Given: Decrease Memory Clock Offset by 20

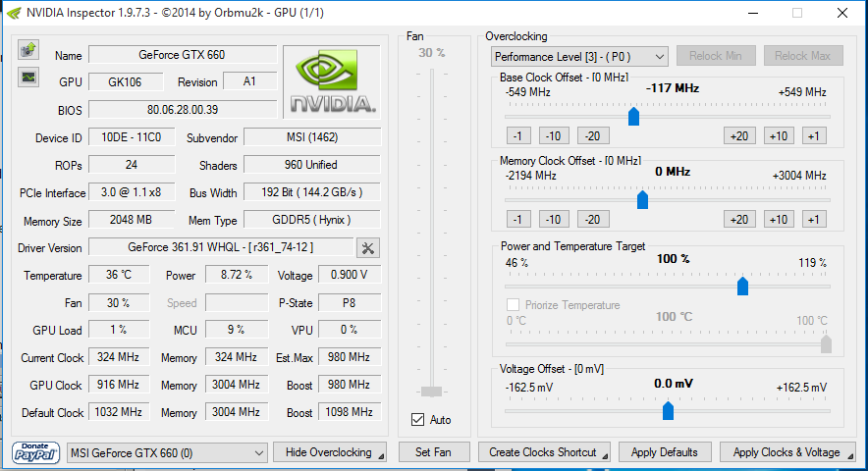Looking at the screenshot, I should 593,220.
